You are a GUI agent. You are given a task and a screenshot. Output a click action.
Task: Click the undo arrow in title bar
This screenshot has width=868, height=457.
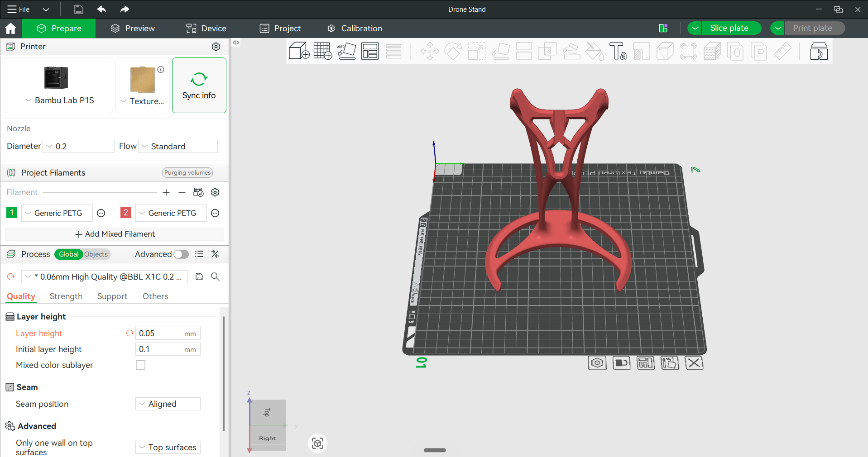point(101,9)
